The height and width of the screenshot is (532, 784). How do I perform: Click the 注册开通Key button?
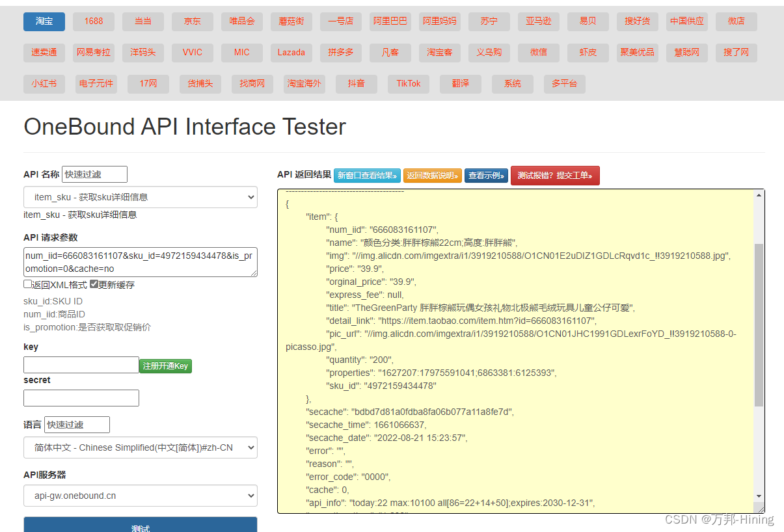click(165, 366)
